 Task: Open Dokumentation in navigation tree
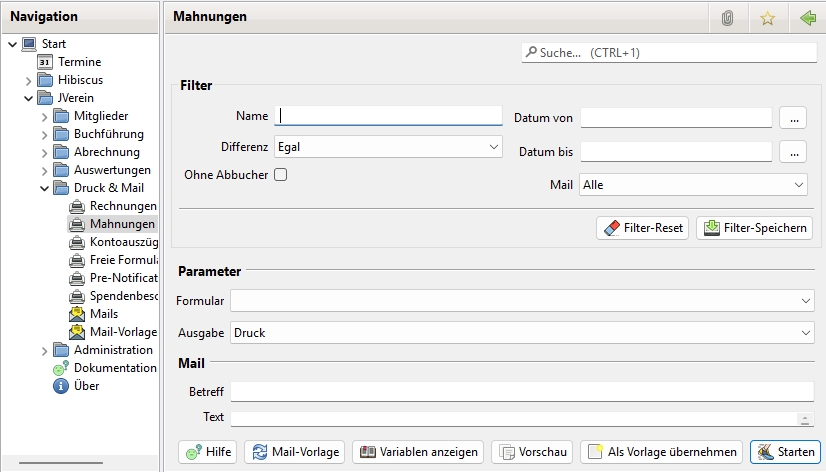pos(114,368)
